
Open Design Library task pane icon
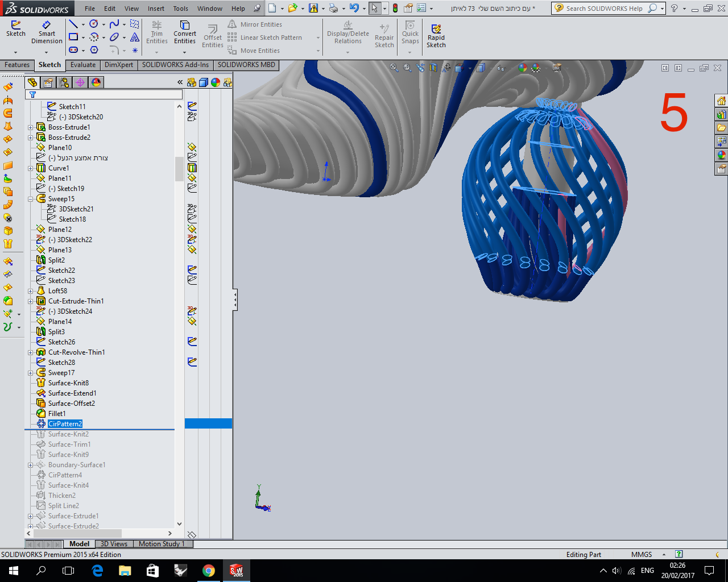click(721, 114)
